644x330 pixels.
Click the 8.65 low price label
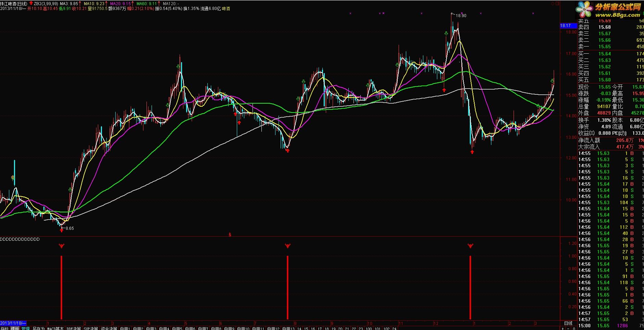tap(69, 228)
